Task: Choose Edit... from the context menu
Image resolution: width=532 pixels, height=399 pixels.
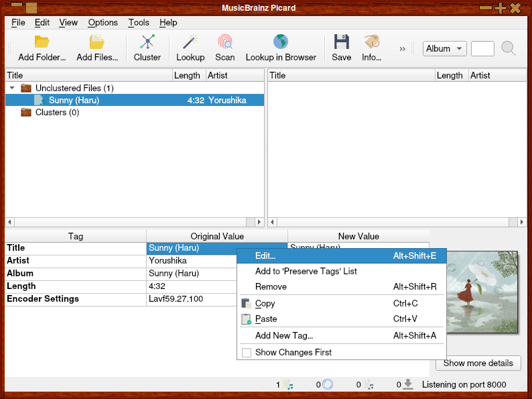Action: [x=265, y=255]
